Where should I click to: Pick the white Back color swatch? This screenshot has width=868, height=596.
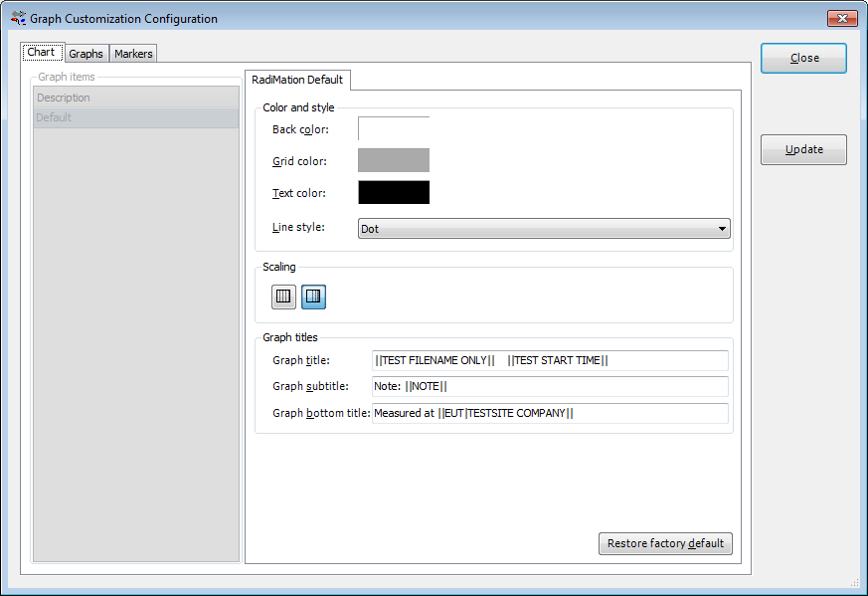point(394,128)
